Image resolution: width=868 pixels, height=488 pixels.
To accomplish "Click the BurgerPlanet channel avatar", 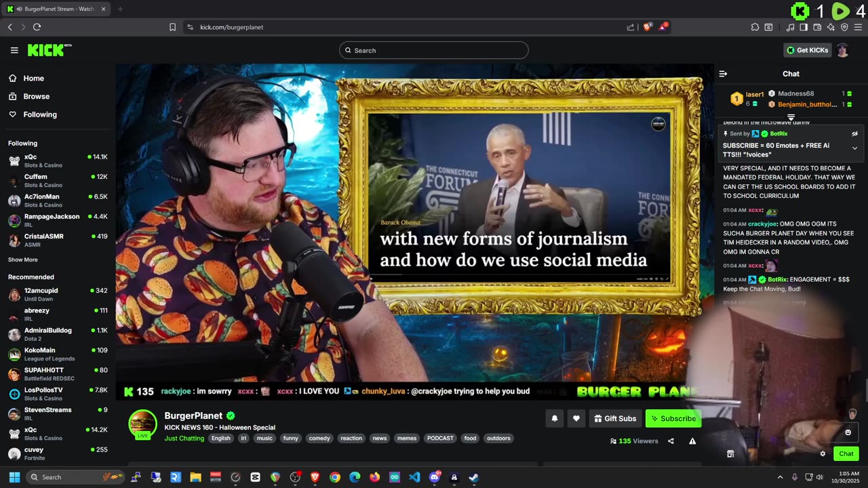I will pyautogui.click(x=142, y=424).
